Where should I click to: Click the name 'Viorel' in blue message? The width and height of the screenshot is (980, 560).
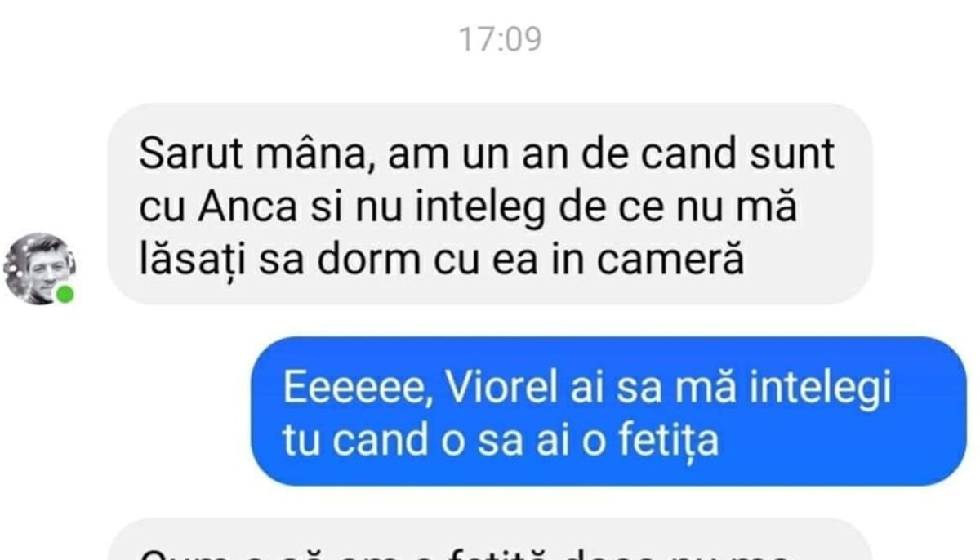click(x=492, y=388)
